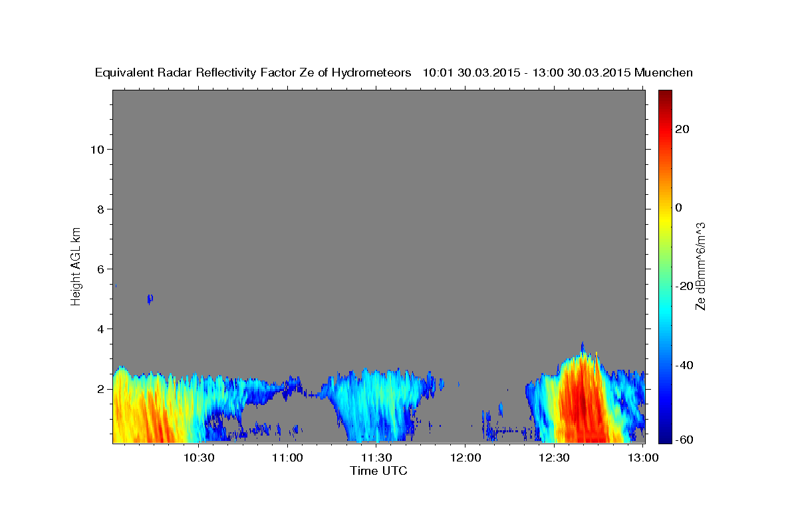This screenshot has width=798, height=532.
Task: Click the height tick label '10'
Action: (x=97, y=150)
